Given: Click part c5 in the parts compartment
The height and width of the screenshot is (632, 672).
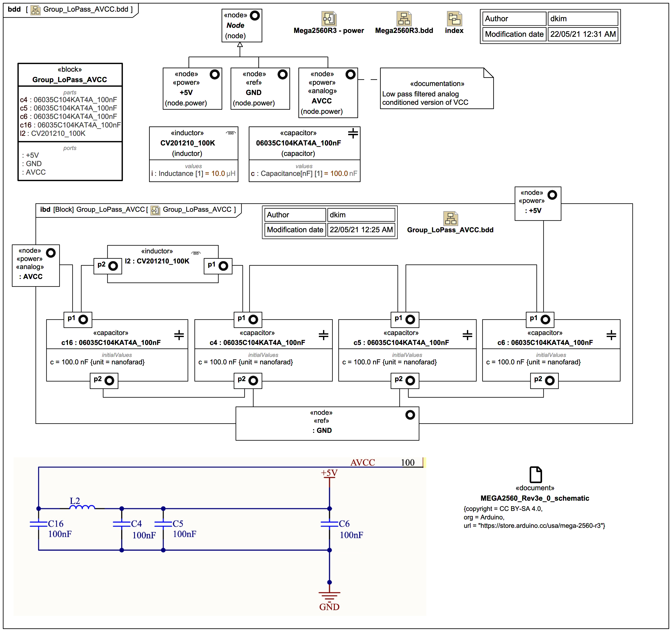Looking at the screenshot, I should tap(68, 108).
